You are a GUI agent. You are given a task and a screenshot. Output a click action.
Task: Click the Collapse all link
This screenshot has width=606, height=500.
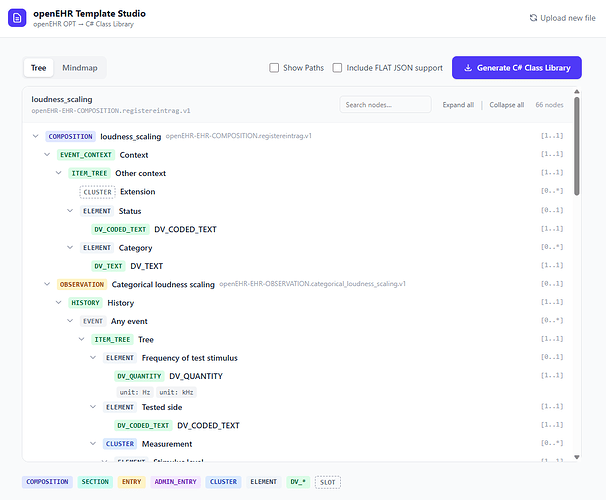[x=507, y=105]
